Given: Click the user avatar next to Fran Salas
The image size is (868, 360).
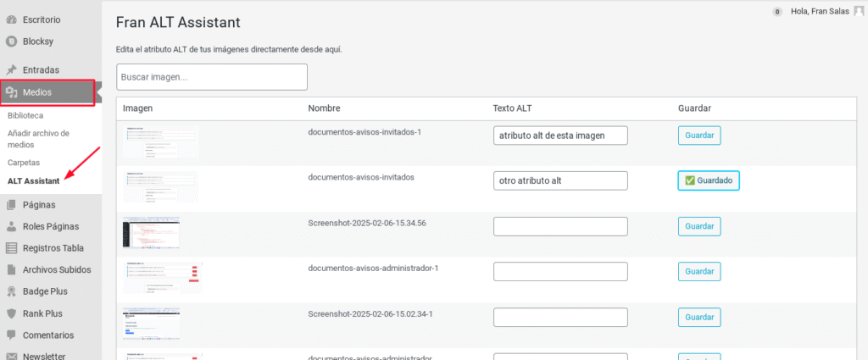Looking at the screenshot, I should tap(859, 11).
